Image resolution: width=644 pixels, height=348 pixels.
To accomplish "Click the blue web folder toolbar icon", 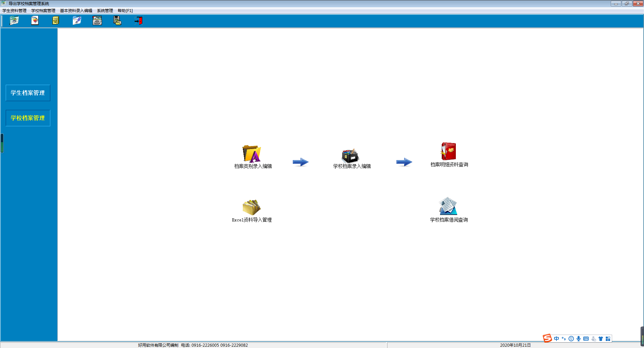I will [x=77, y=21].
